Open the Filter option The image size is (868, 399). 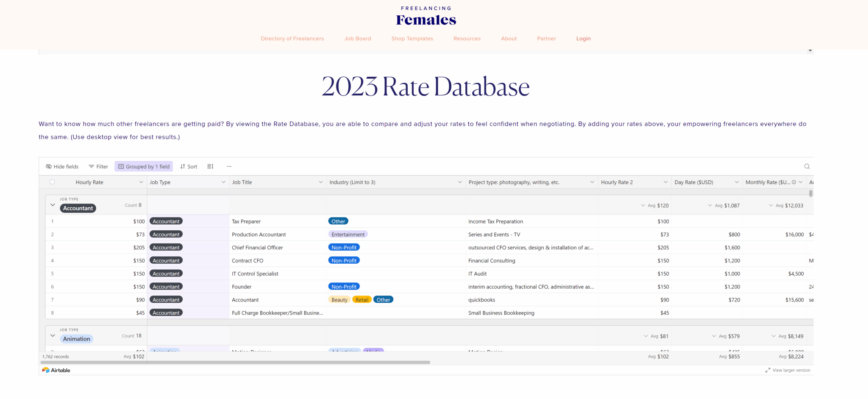[98, 167]
